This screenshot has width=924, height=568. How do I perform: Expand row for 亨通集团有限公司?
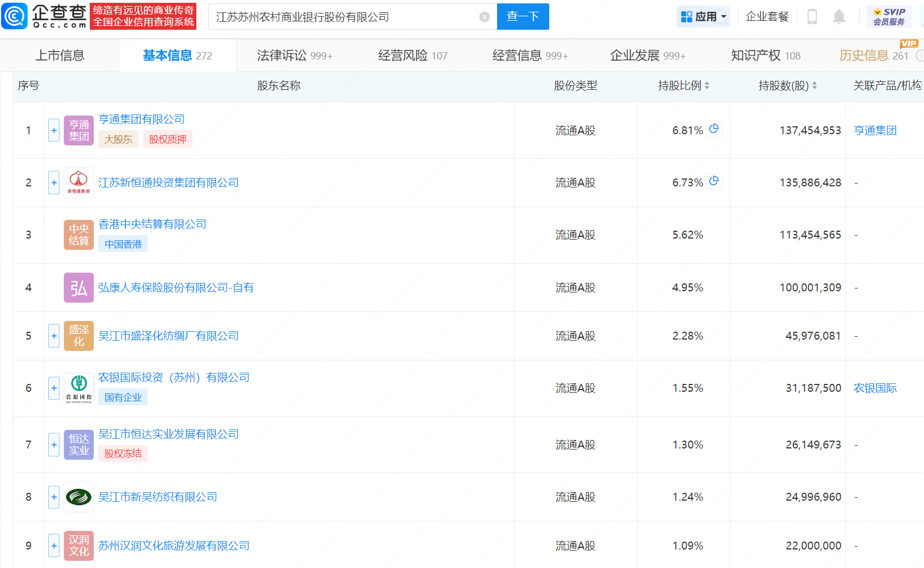[54, 131]
